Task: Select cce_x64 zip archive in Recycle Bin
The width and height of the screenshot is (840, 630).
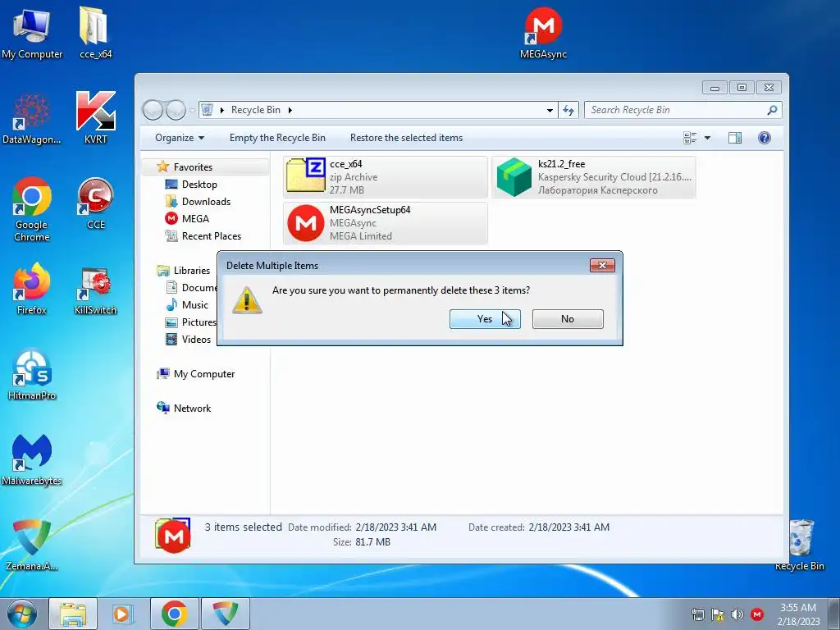Action: tap(386, 177)
